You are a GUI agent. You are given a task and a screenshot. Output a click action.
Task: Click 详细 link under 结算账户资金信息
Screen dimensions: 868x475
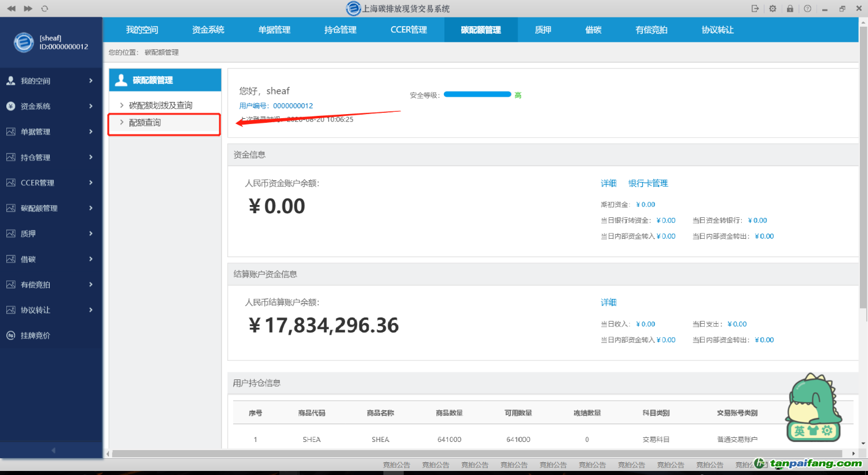(x=608, y=302)
